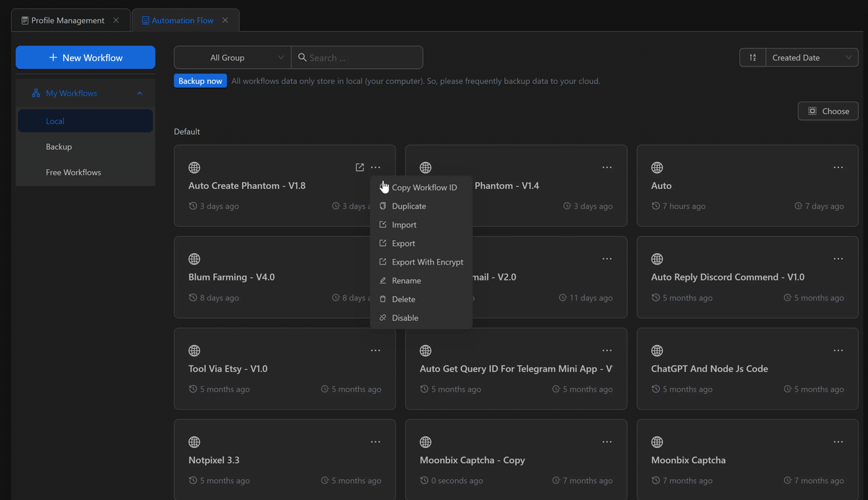Click the sort order icon button
868x500 pixels.
[753, 58]
